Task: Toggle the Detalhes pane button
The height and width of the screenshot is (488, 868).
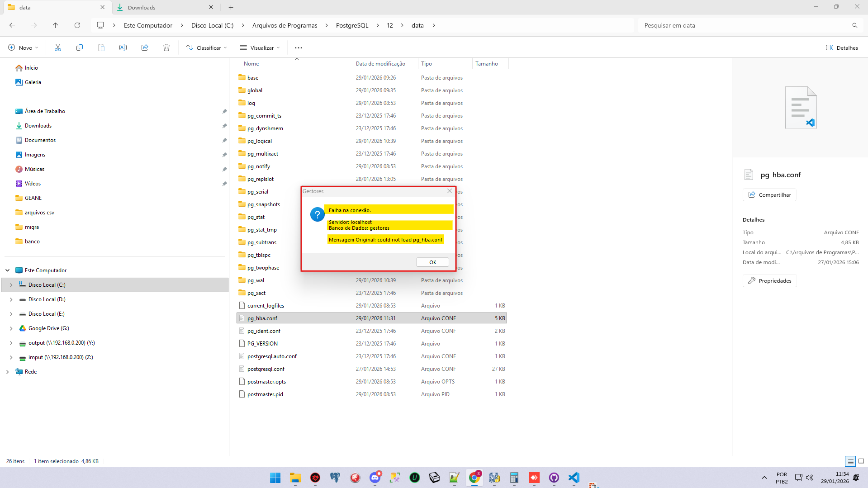Action: 842,47
